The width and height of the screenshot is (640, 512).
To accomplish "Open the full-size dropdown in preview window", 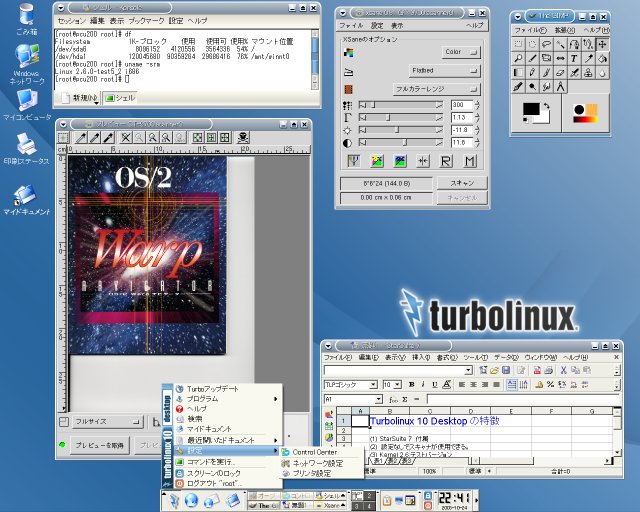I will (x=107, y=422).
